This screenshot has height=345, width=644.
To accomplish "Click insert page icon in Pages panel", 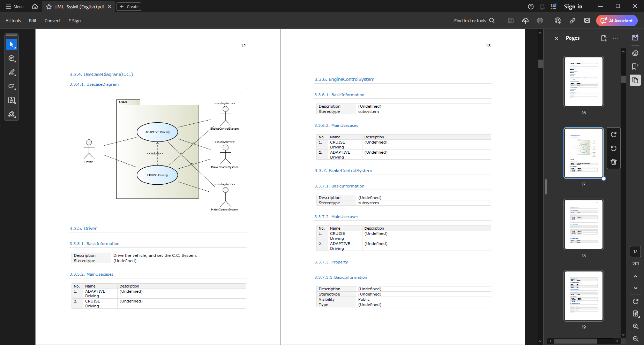I will tap(604, 38).
